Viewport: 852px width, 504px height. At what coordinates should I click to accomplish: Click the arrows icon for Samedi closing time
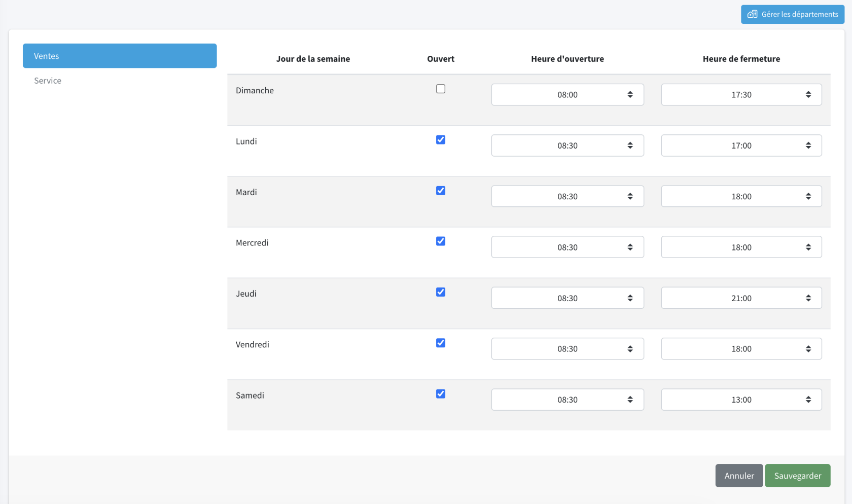(x=808, y=400)
